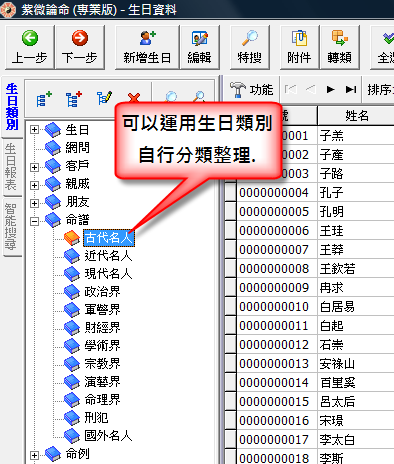Jump to last record arrow
394x464 pixels.
[x=351, y=89]
